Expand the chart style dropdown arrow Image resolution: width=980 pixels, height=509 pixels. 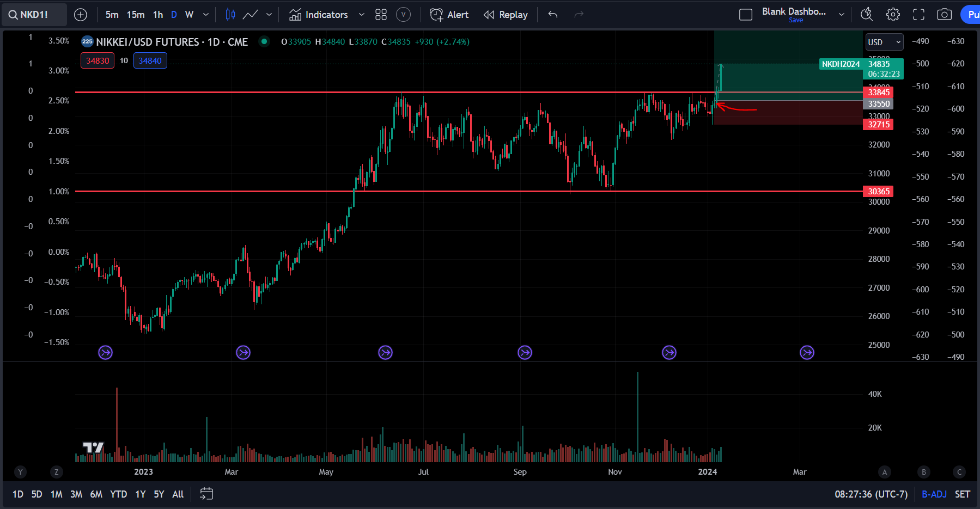pos(269,15)
